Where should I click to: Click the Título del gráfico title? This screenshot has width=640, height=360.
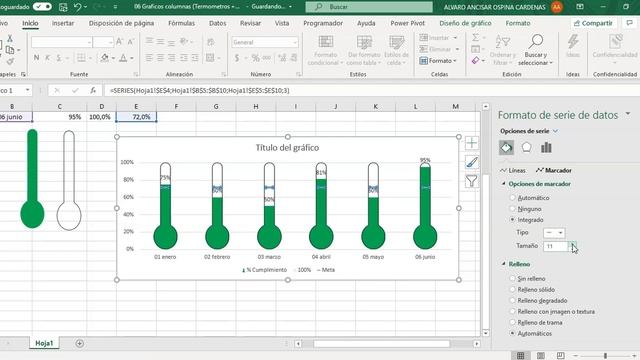point(287,148)
